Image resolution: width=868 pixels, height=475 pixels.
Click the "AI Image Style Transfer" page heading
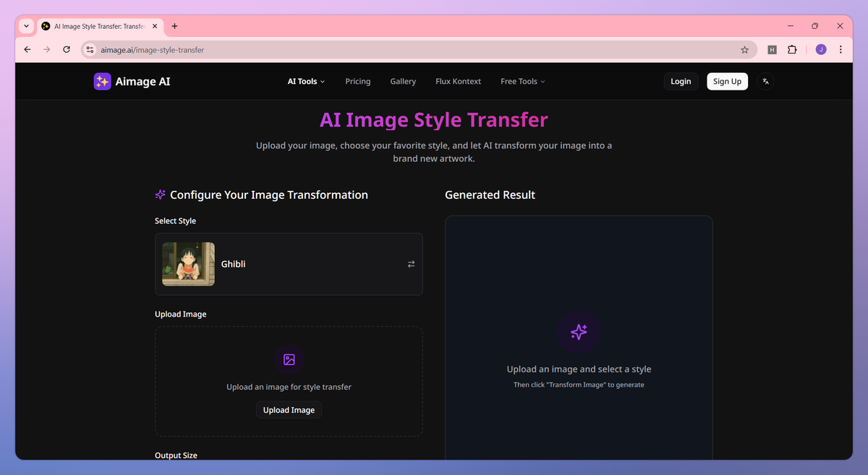click(434, 120)
